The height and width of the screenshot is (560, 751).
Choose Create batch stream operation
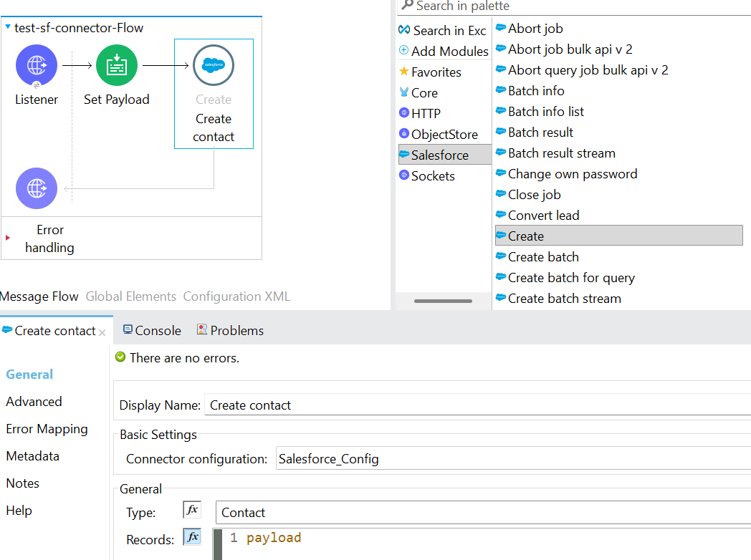pyautogui.click(x=558, y=299)
